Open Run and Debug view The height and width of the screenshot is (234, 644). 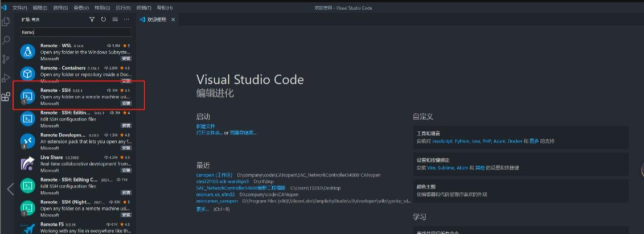(x=6, y=77)
